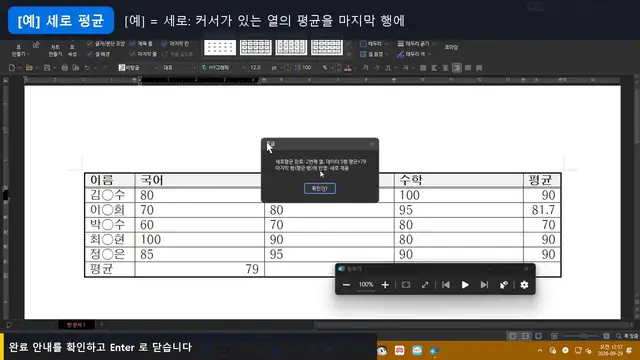
Task: Redo with the forward arrow icon
Action: point(104,68)
